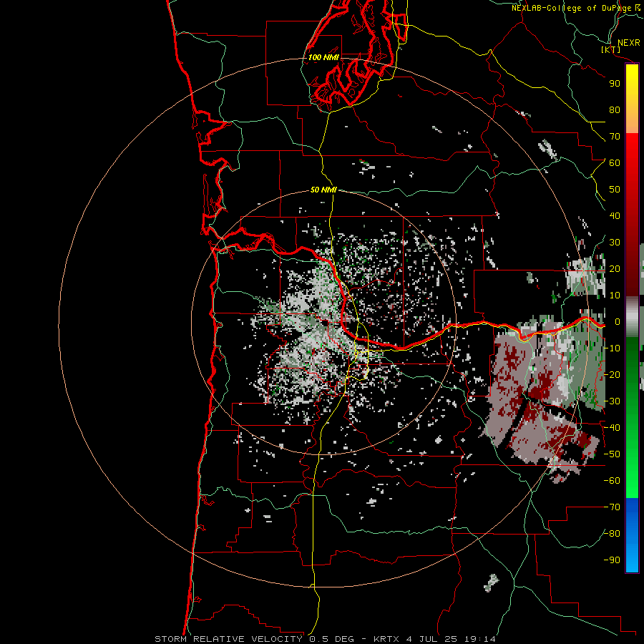
Task: Click the "4 JUL 25 19:14" timestamp
Action: pyautogui.click(x=451, y=639)
